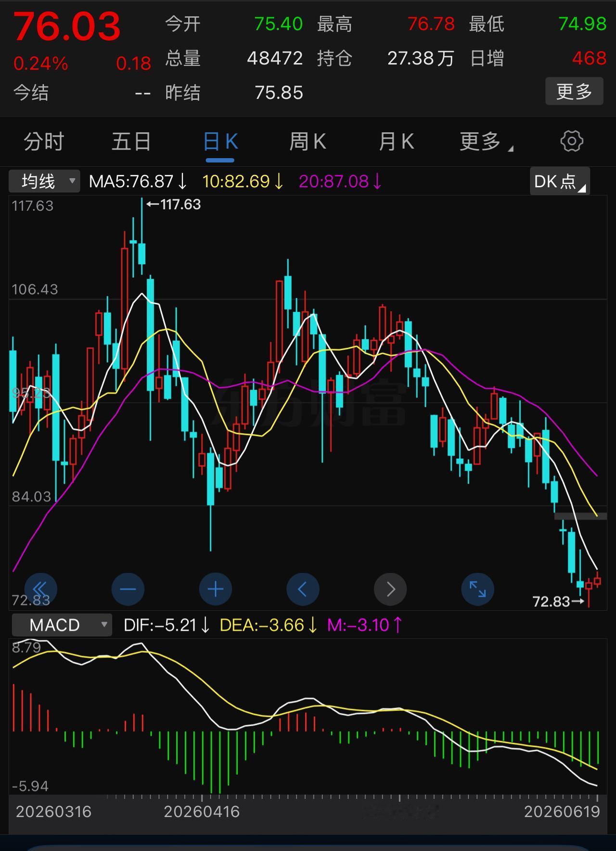Zoom in chart with plus button
This screenshot has height=851, width=616.
point(216,589)
